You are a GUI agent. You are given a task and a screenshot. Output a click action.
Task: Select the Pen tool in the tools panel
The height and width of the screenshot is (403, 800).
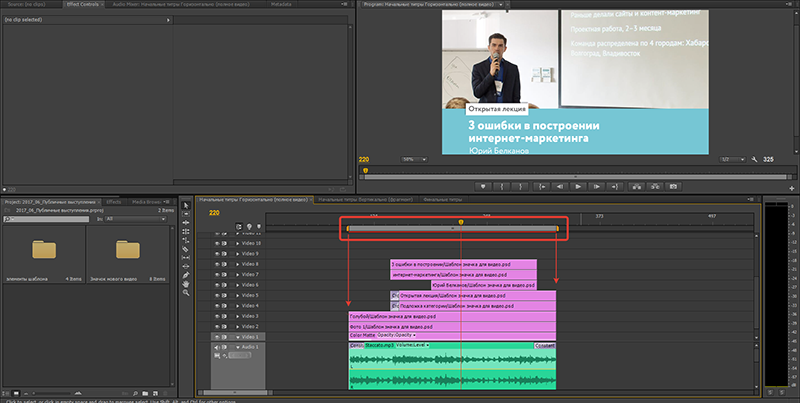pyautogui.click(x=186, y=273)
